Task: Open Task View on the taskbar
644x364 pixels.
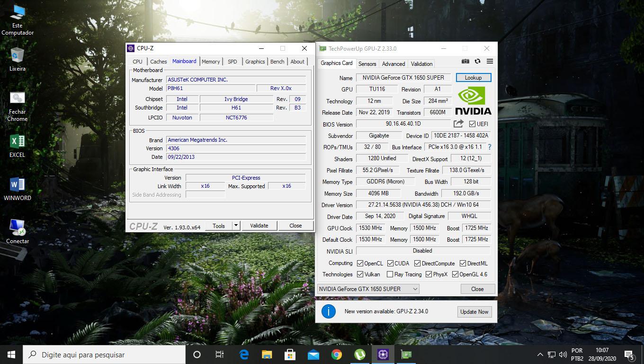Action: point(220,355)
